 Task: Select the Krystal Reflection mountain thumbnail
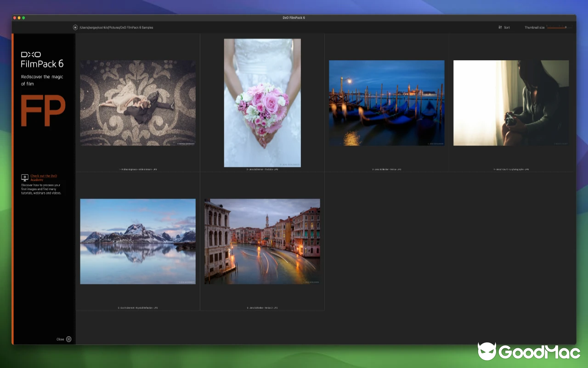[137, 241]
